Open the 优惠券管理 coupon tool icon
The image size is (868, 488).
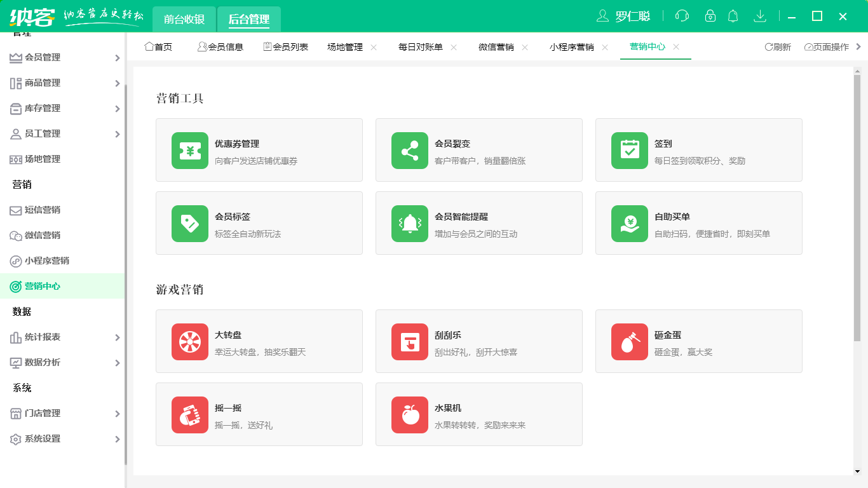pos(189,150)
